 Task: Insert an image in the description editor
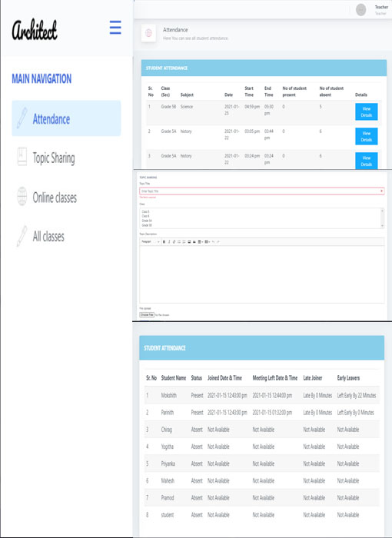(189, 241)
